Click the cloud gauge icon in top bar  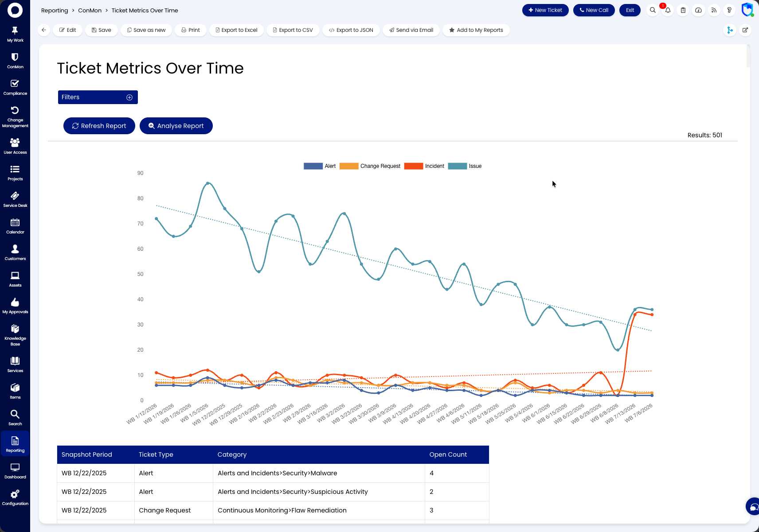[698, 10]
